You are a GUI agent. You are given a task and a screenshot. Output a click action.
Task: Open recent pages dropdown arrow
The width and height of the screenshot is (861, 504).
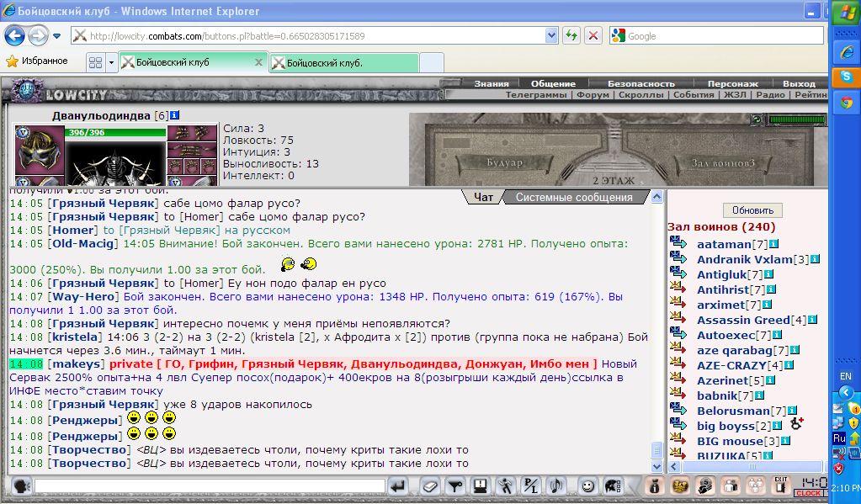[56, 37]
